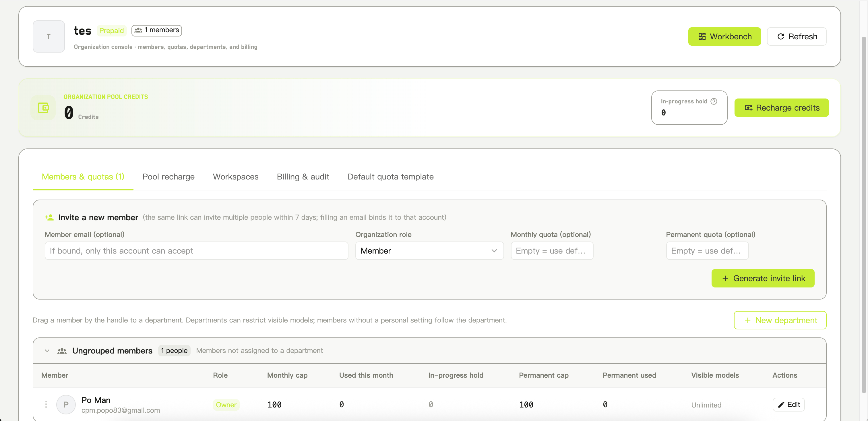
Task: Collapse the Ungrouped members section
Action: click(47, 351)
